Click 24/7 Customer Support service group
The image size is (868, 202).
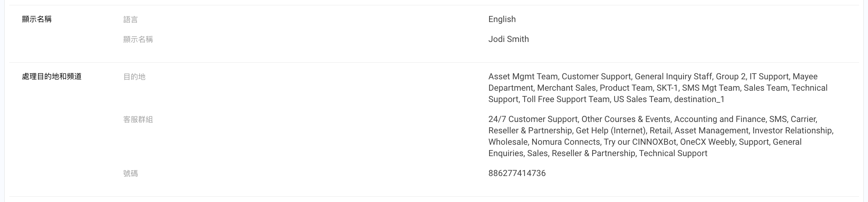[533, 119]
